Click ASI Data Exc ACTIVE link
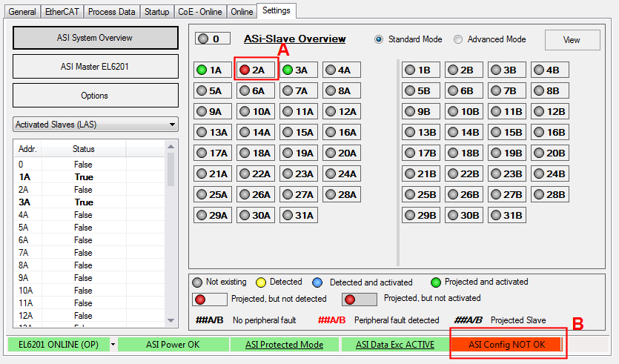 point(395,345)
